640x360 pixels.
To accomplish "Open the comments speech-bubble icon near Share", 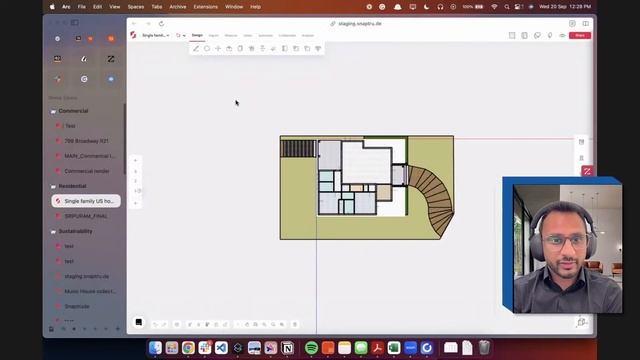I will [537, 36].
